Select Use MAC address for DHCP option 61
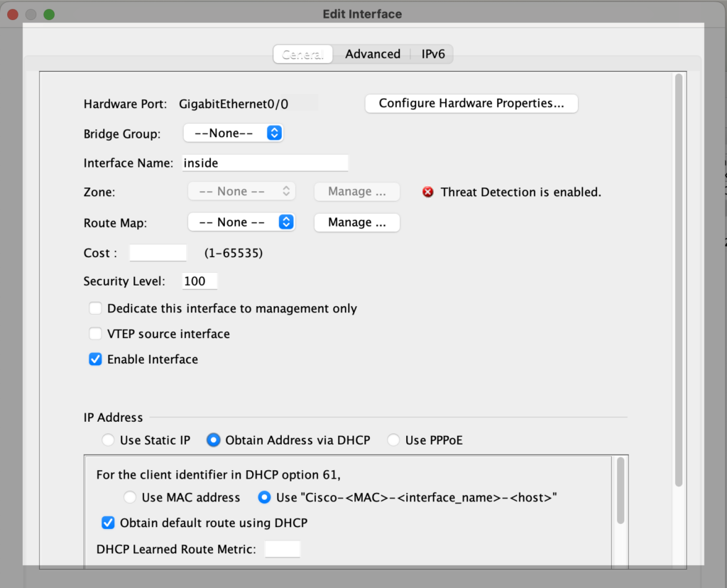 [130, 497]
